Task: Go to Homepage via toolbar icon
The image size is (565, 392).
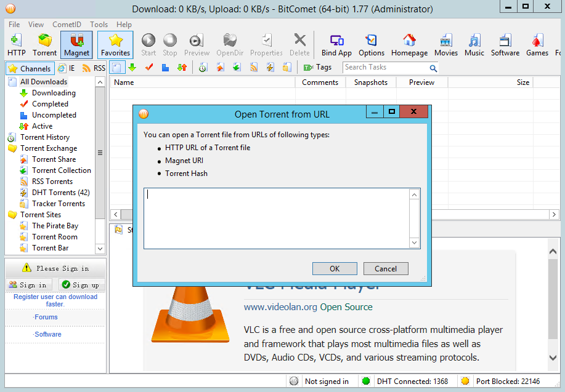Action: (x=409, y=45)
